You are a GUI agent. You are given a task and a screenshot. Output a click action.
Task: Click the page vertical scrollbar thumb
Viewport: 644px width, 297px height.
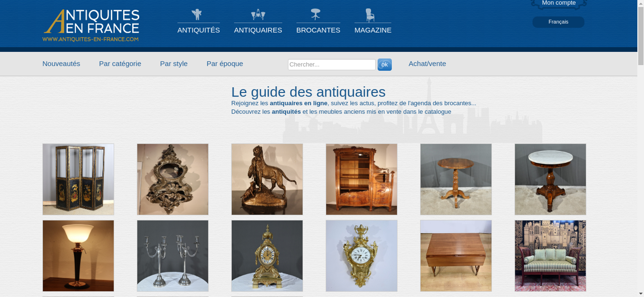click(x=641, y=36)
